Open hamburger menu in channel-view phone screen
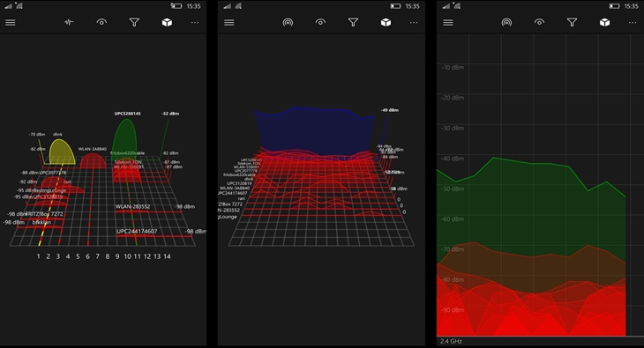Image resolution: width=644 pixels, height=348 pixels. pyautogui.click(x=11, y=23)
